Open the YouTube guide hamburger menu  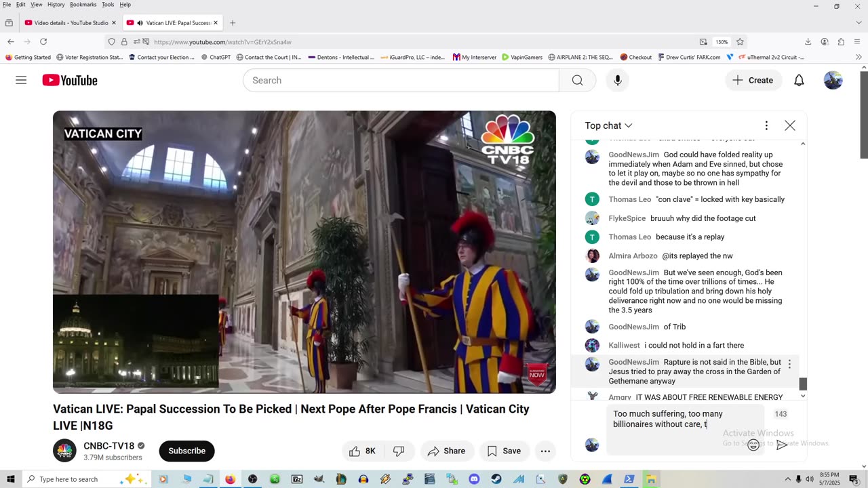coord(21,80)
